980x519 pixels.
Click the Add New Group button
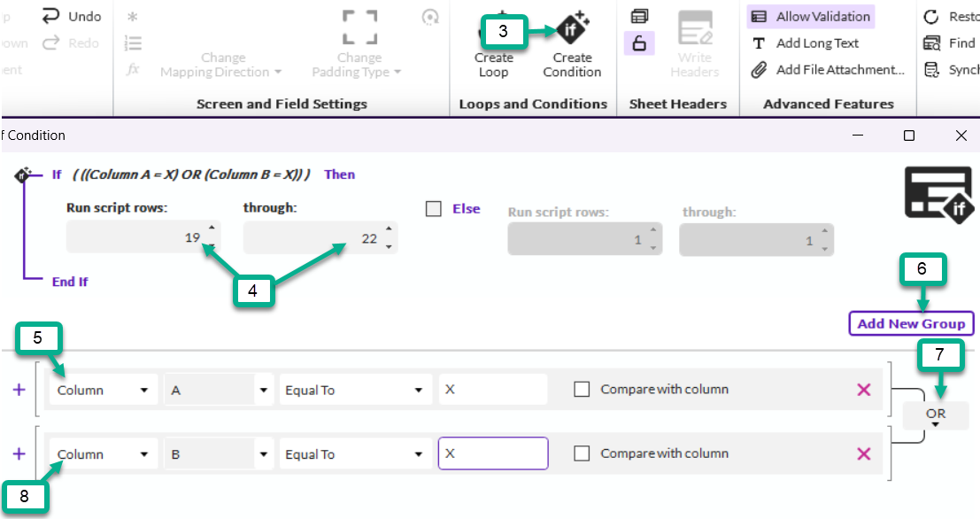[x=911, y=323]
